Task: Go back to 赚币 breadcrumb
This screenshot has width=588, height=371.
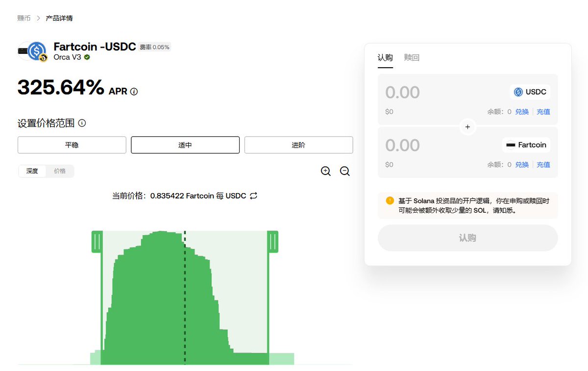Action: pyautogui.click(x=24, y=18)
